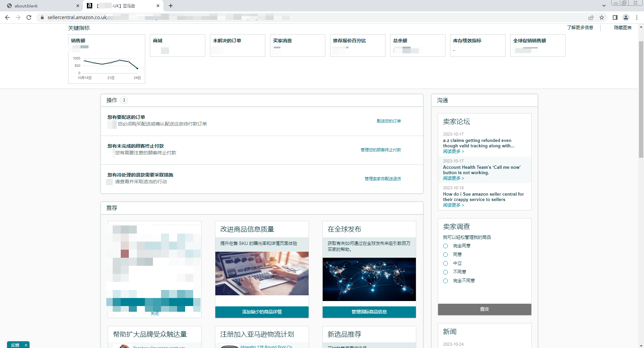Image resolution: width=644 pixels, height=348 pixels.
Task: Click the 新选品推荐 card title
Action: [x=344, y=334]
